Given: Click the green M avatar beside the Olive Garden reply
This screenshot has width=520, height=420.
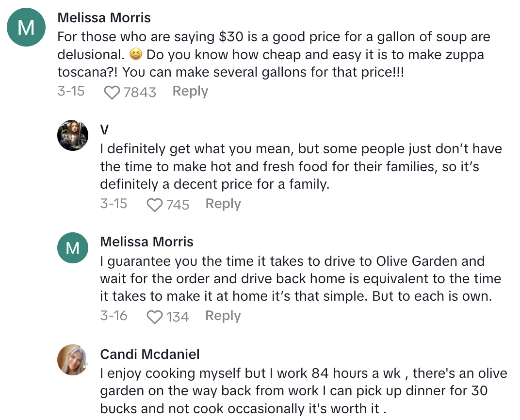Looking at the screenshot, I should (x=73, y=248).
